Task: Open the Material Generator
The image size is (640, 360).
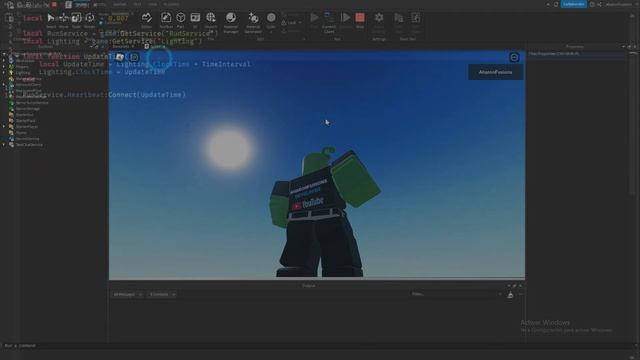Action: tap(253, 22)
